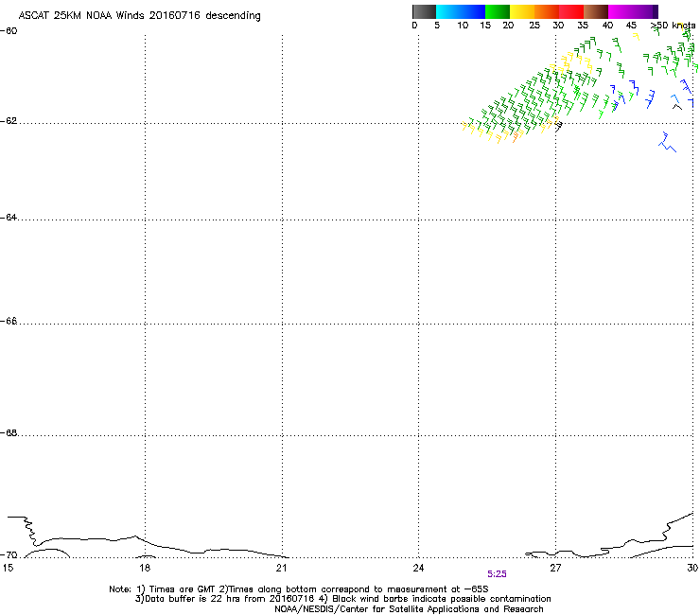The width and height of the screenshot is (700, 615).
Task: Click the -68 latitude axis label
Action: tap(9, 433)
